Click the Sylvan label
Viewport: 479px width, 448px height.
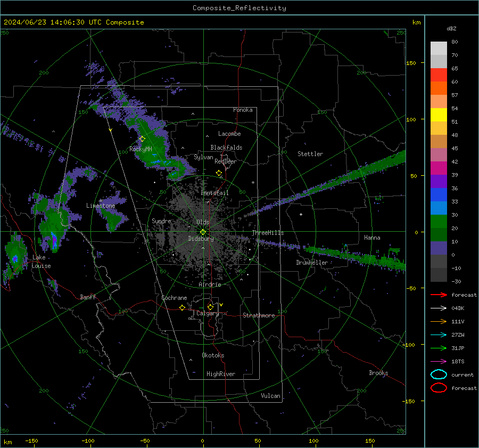coord(203,157)
